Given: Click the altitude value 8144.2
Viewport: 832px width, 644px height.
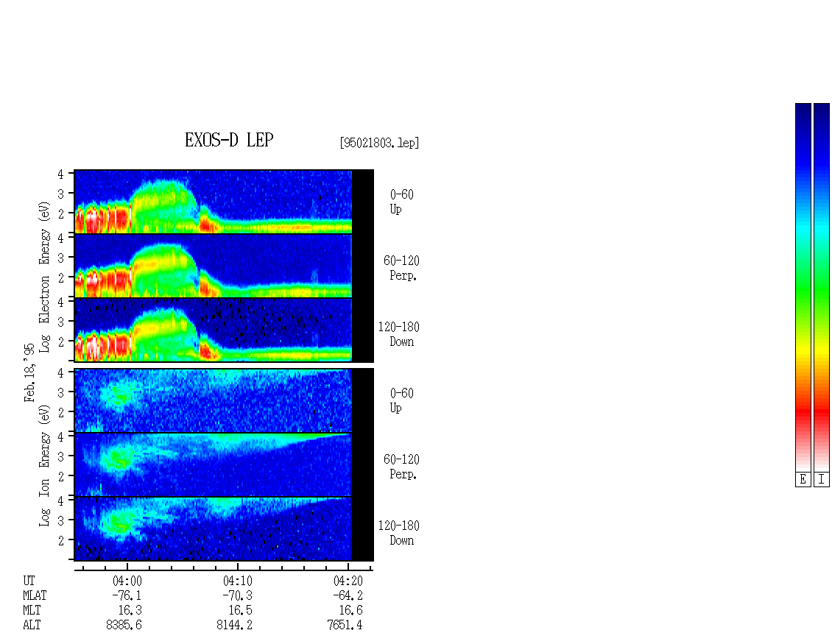Looking at the screenshot, I should coord(235,626).
